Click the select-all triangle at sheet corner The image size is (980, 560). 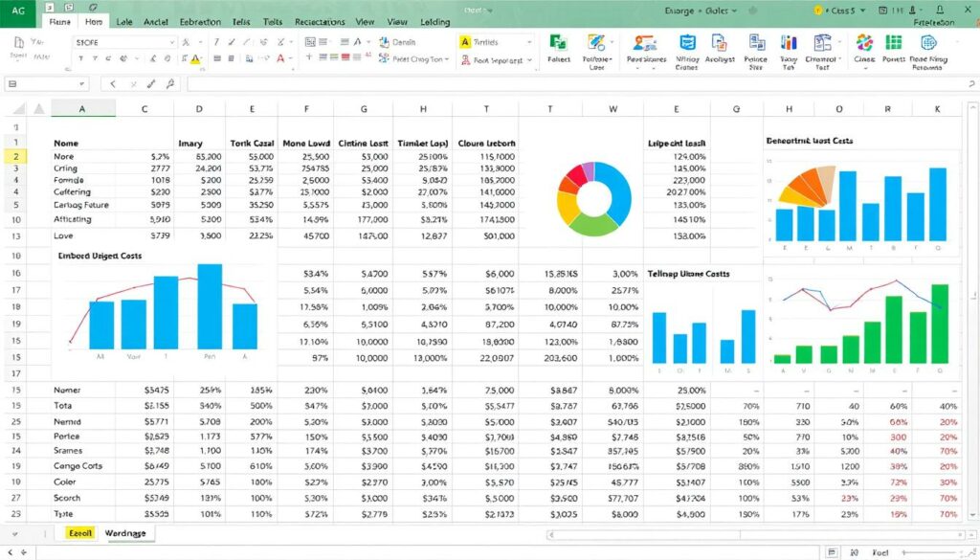point(19,109)
